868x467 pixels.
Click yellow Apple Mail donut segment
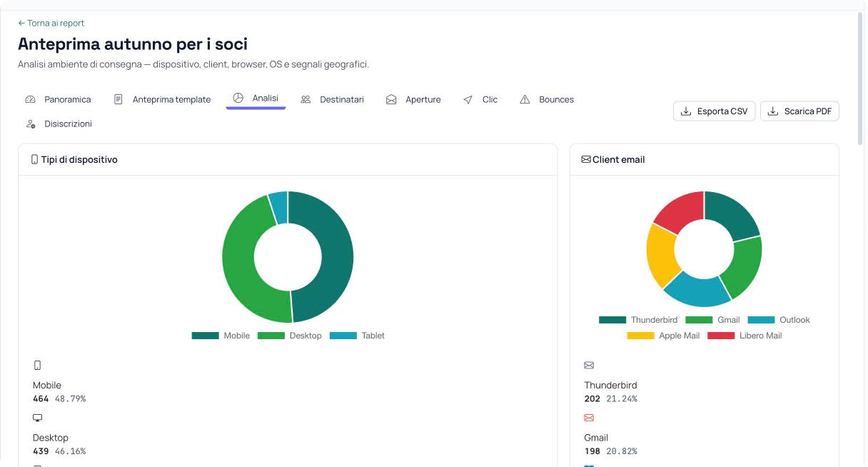pos(660,255)
